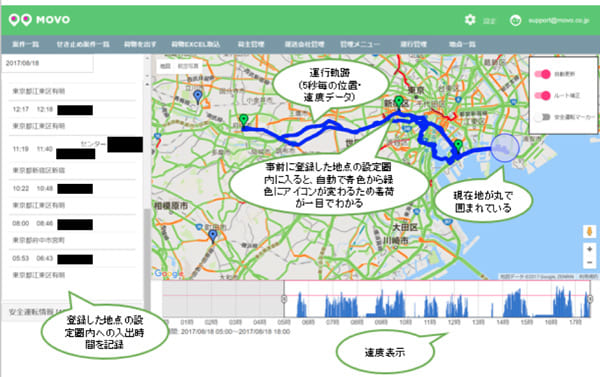
Task: Open the 荷物EXCEL取込 menu item
Action: (196, 44)
